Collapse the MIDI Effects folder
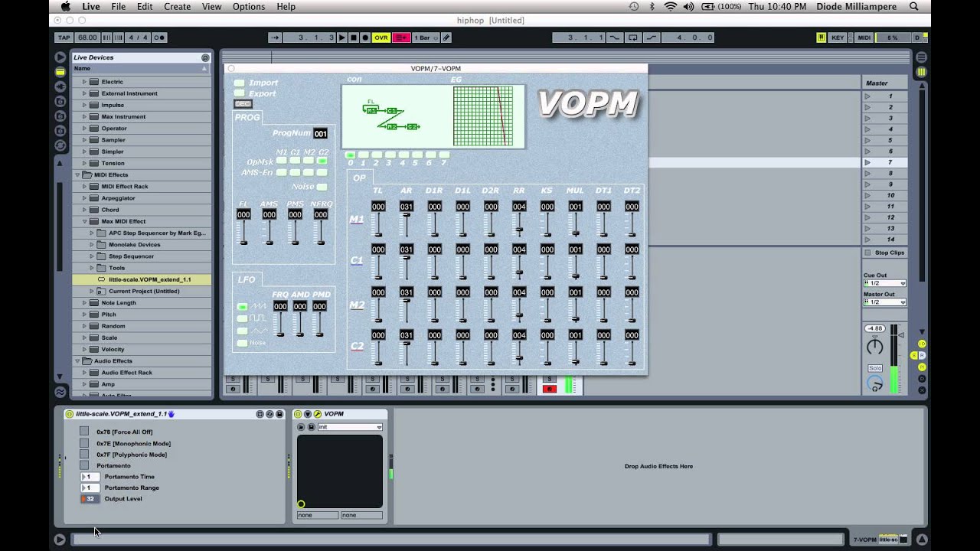This screenshot has height=551, width=980. 77,174
